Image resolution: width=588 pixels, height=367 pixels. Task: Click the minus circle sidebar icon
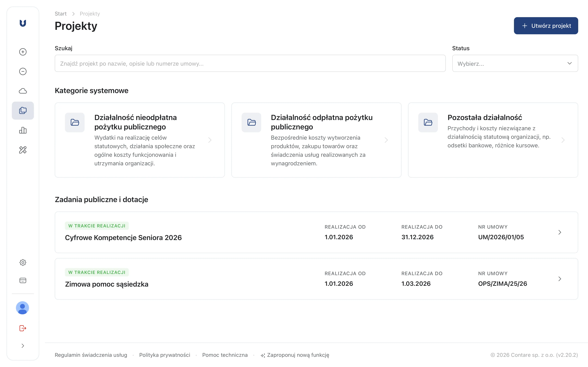23,71
